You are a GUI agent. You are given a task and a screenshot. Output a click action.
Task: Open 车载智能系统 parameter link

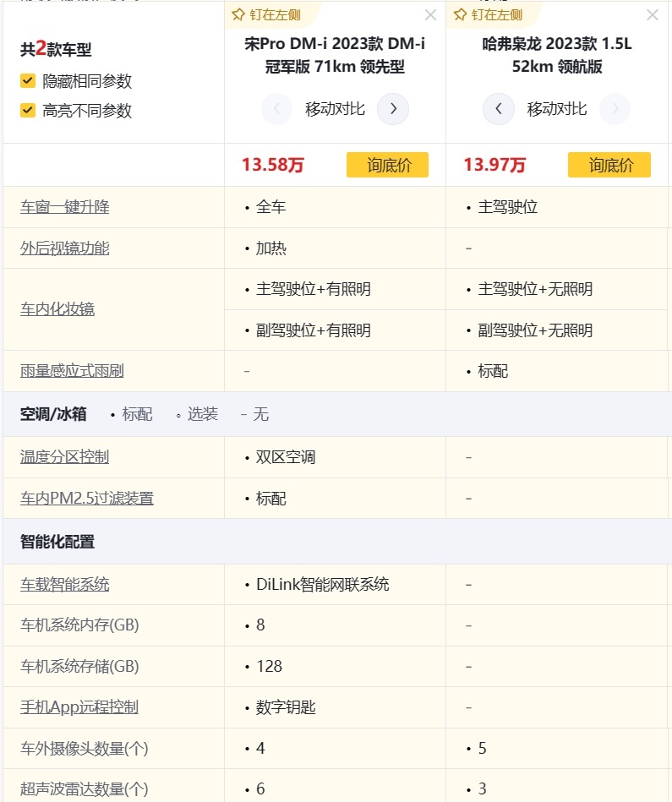point(64,584)
